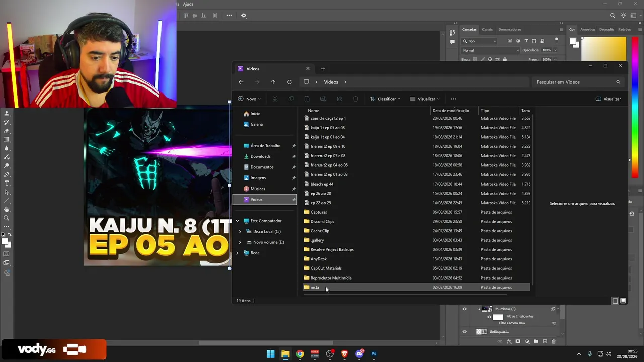Hide the thumbnail (3) layer
Viewport: 644px width, 362px height.
(x=464, y=309)
